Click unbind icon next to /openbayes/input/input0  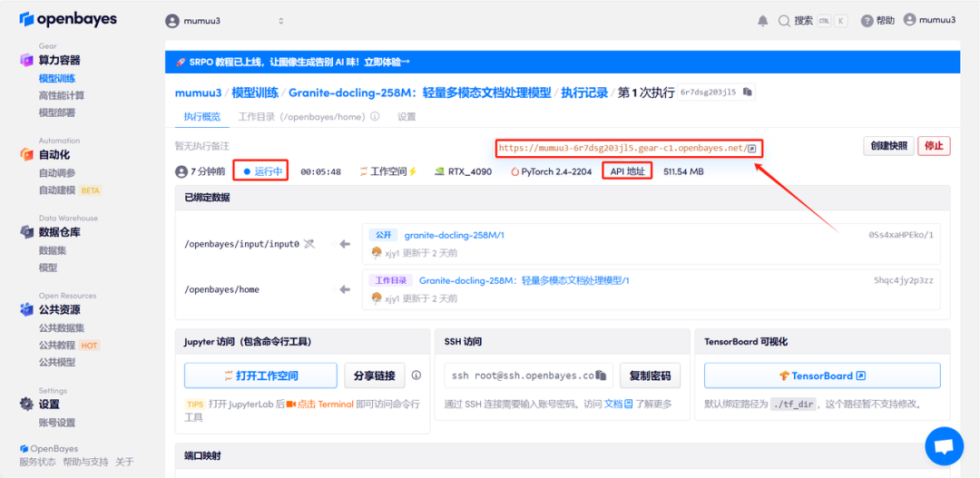[x=309, y=244]
